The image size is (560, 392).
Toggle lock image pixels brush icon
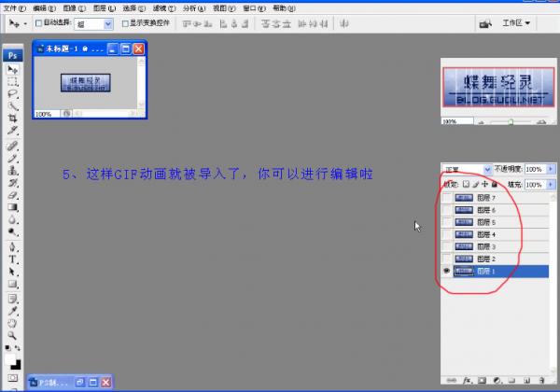click(x=475, y=184)
